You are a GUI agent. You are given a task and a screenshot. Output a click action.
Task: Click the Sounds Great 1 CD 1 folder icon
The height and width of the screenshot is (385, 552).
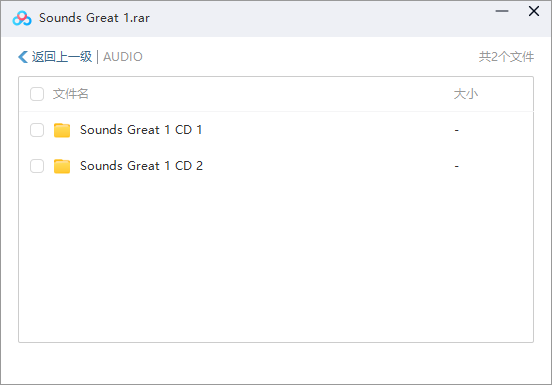(62, 130)
